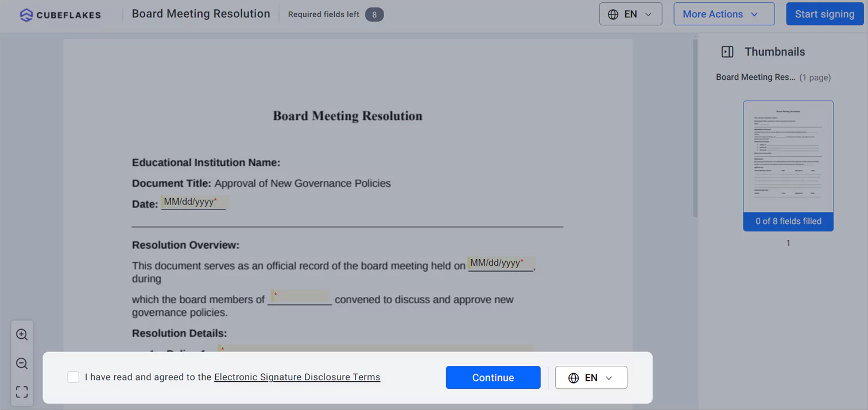The width and height of the screenshot is (868, 410).
Task: Click the board meeting held on date field
Action: click(x=501, y=263)
